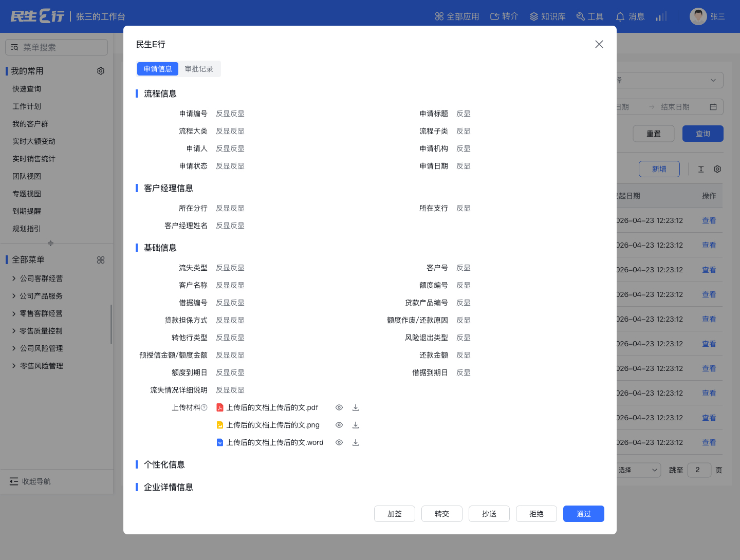Screen dimensions: 740x560
Task: Click the 重置 button in background page
Action: [x=654, y=134]
